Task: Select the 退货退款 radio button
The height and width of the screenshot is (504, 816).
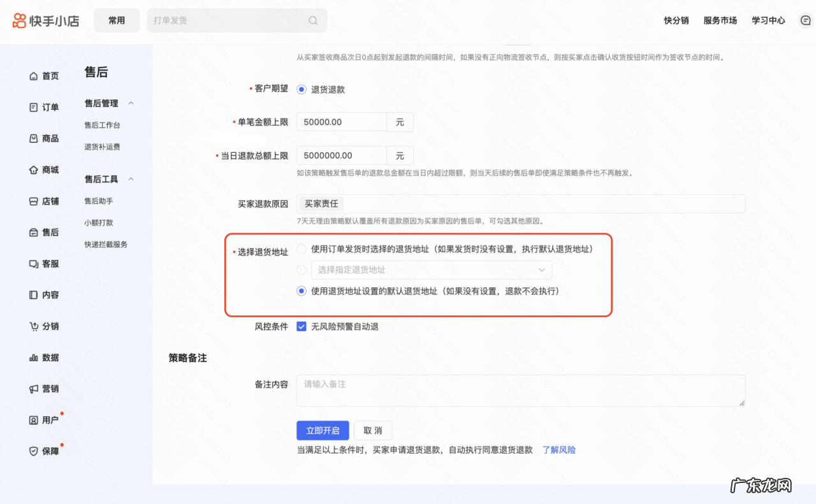Action: coord(302,90)
